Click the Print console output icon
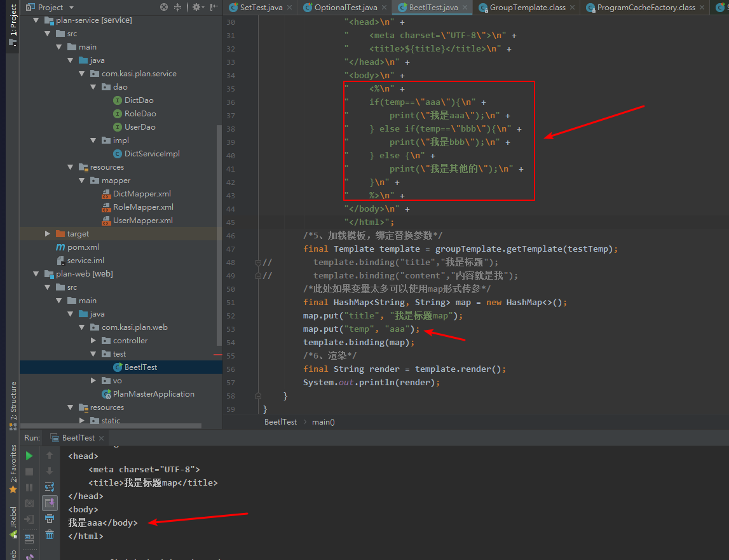The height and width of the screenshot is (560, 729). point(50,519)
